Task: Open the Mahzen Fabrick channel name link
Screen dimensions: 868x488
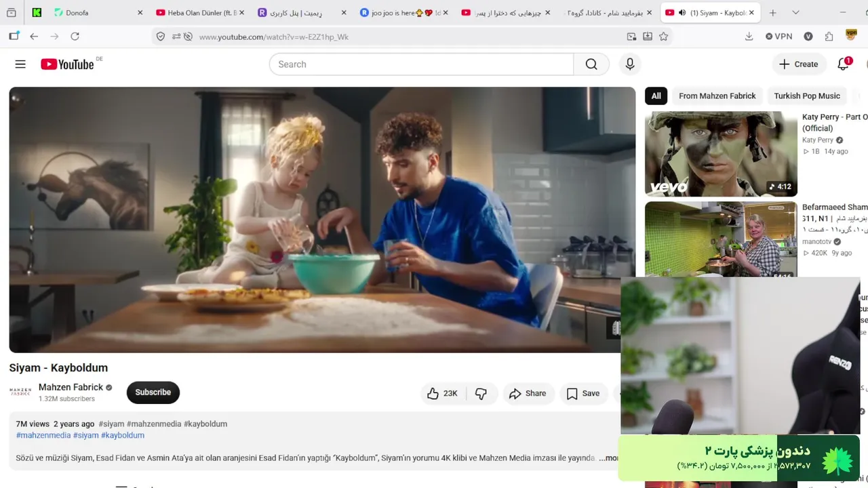Action: (x=71, y=387)
